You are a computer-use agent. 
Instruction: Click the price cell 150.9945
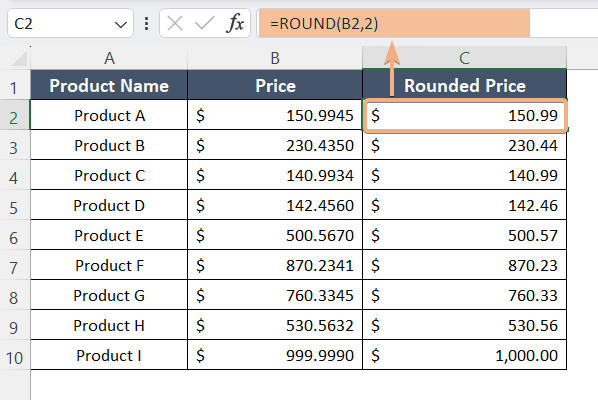[275, 115]
